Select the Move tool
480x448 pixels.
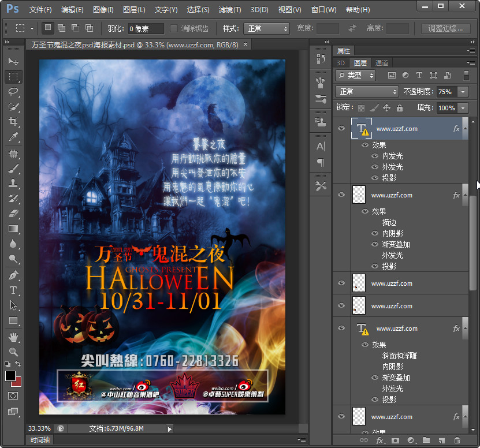tap(13, 61)
